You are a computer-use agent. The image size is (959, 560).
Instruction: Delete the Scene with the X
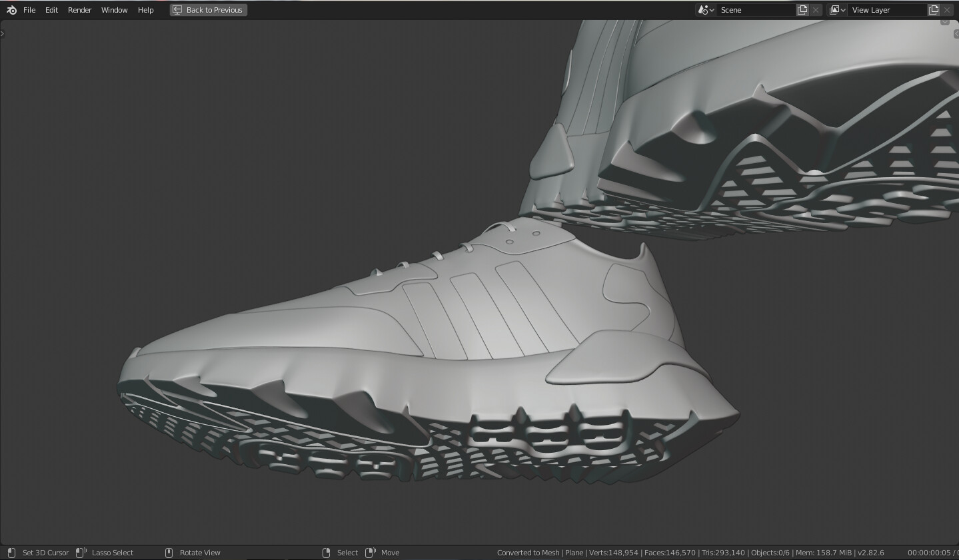coord(816,10)
